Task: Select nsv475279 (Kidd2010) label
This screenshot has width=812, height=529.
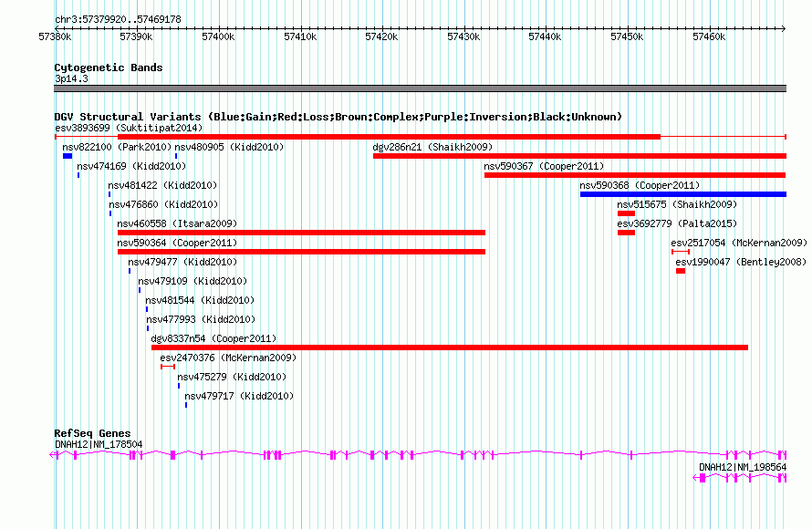Action: [232, 377]
